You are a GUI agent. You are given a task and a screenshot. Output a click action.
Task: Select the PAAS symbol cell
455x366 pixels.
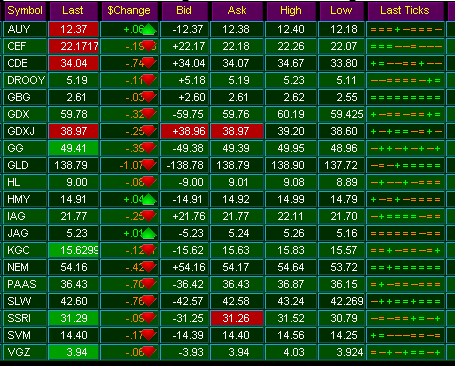25,284
